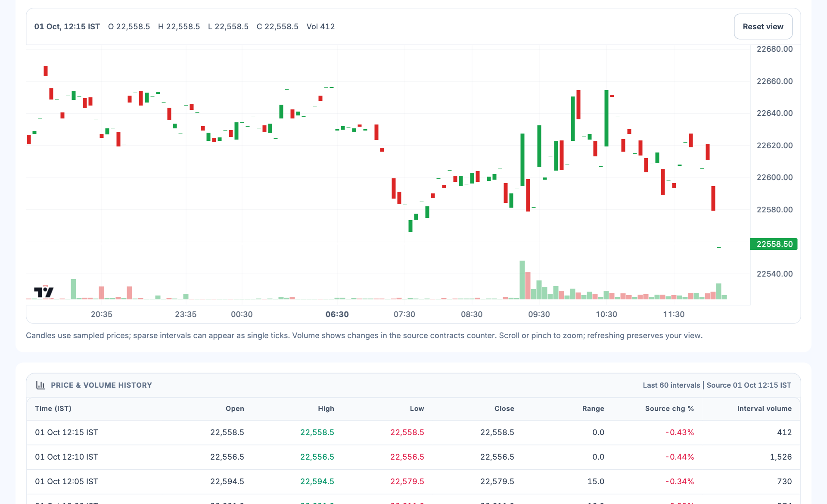Click the 09:30 time axis label
Viewport: 827px width, 504px height.
pyautogui.click(x=539, y=314)
